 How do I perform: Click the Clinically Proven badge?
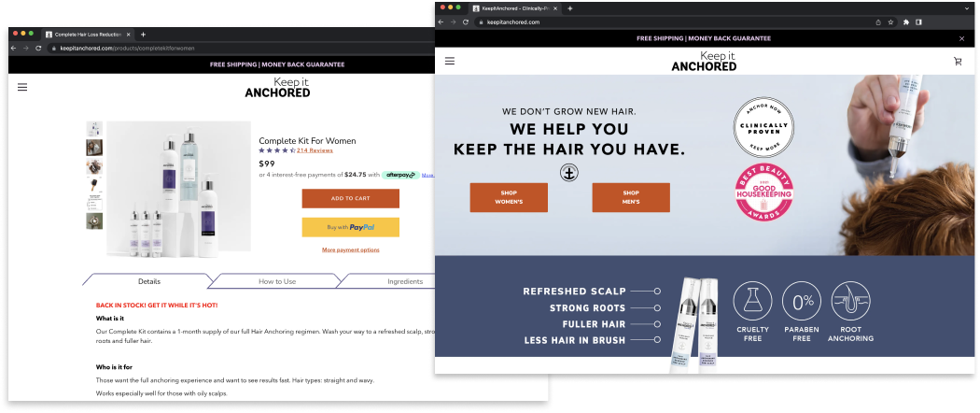(763, 127)
